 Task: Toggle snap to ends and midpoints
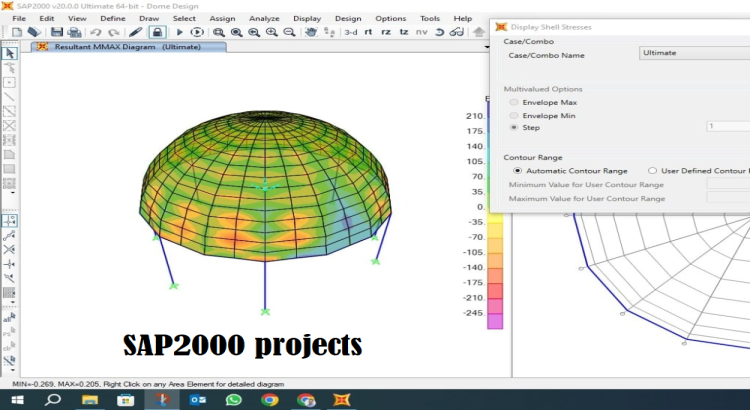point(10,235)
